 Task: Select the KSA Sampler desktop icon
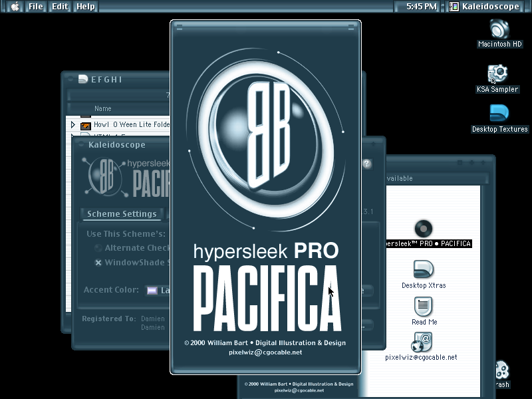click(x=497, y=74)
